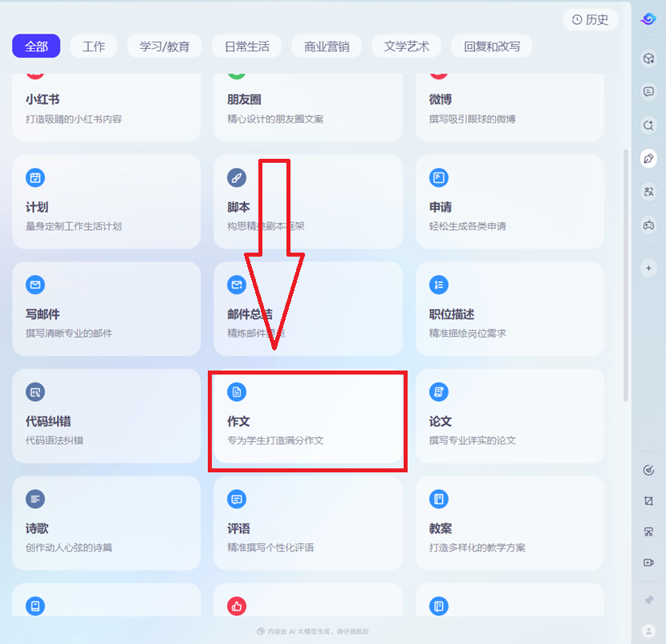The width and height of the screenshot is (666, 644).
Task: Click the circular radar icon in sidebar
Action: (x=648, y=470)
